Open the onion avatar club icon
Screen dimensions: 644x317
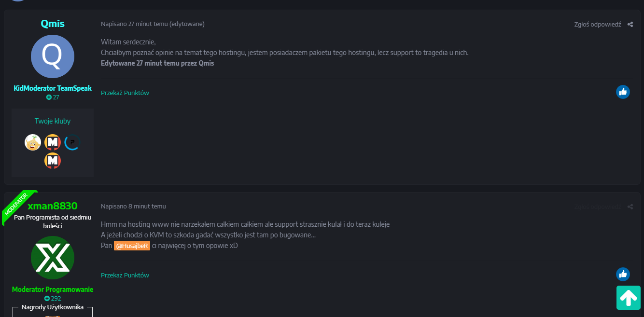(33, 142)
